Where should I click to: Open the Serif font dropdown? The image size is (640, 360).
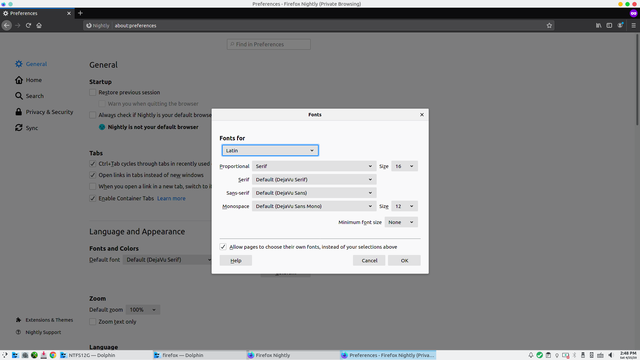pos(314,180)
